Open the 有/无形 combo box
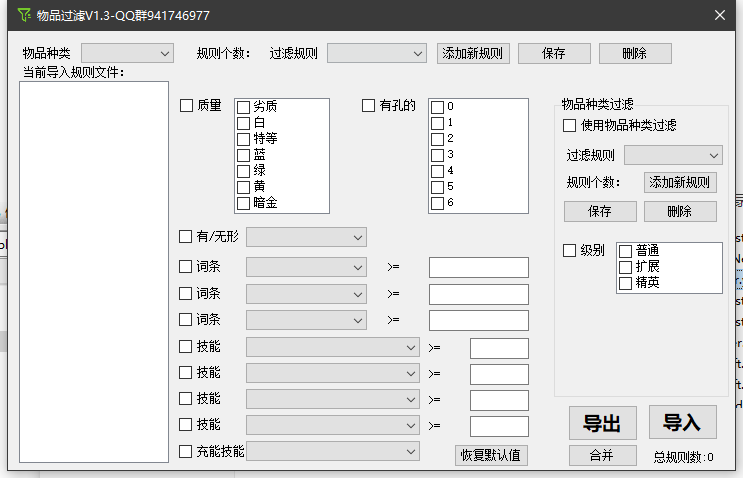Viewport: 743px width, 478px height. tap(306, 237)
